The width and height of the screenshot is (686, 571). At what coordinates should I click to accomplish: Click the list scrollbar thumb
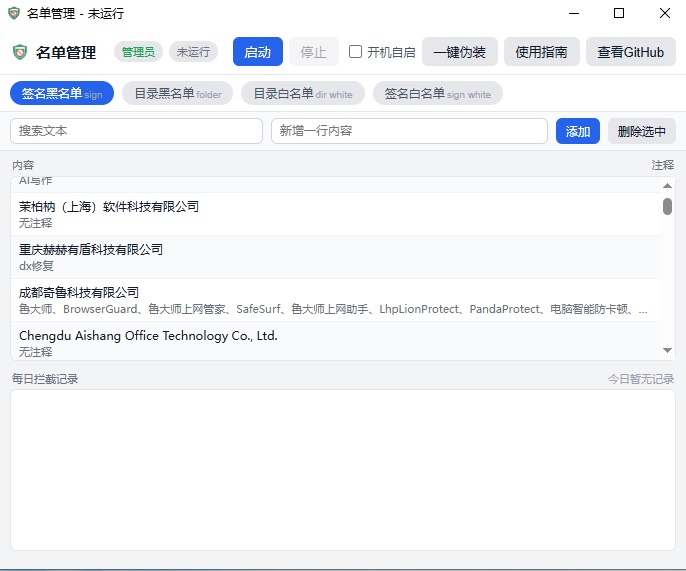667,206
